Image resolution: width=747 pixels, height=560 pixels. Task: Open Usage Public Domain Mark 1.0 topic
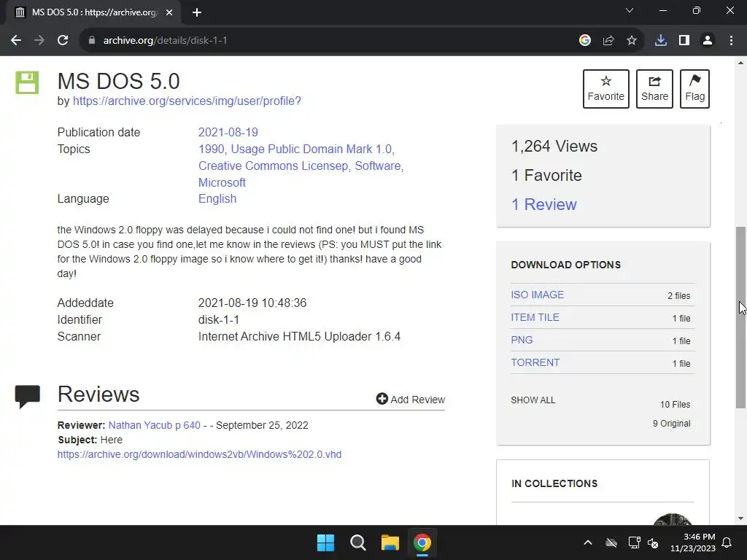[x=311, y=149]
